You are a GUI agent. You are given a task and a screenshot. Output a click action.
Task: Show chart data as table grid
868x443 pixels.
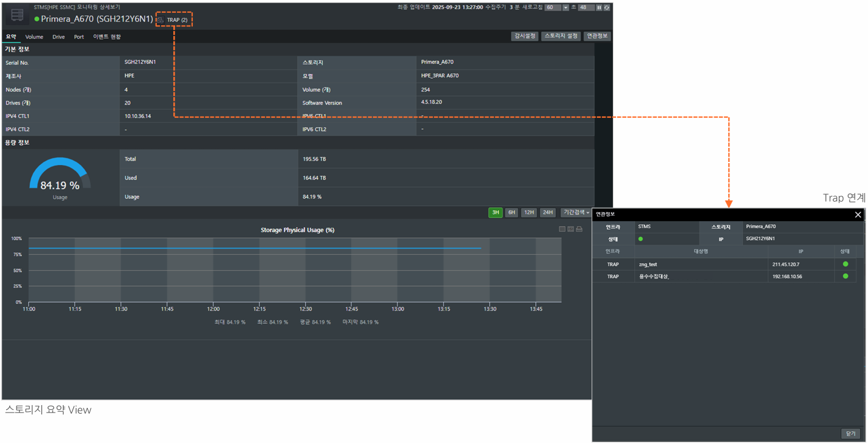tap(562, 229)
